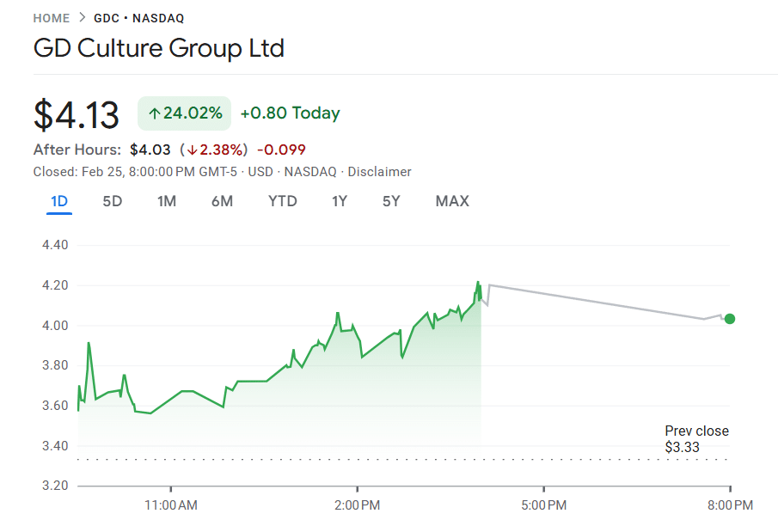This screenshot has height=532, width=778.
Task: Click the breadcrumb chevron after HOME
Action: pyautogui.click(x=81, y=17)
